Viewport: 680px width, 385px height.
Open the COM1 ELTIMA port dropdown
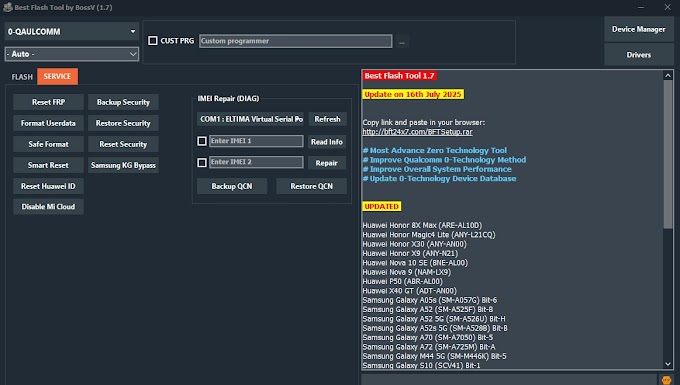tap(251, 119)
